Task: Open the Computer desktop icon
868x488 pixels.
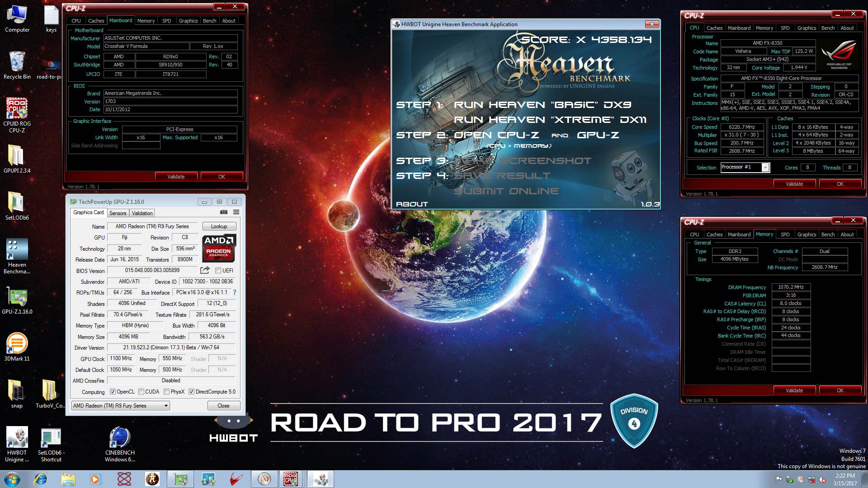Action: [x=17, y=19]
